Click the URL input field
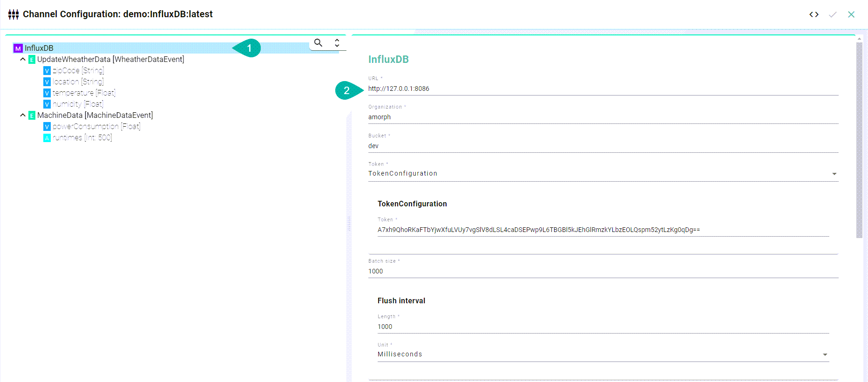Image resolution: width=868 pixels, height=382 pixels. tap(603, 89)
